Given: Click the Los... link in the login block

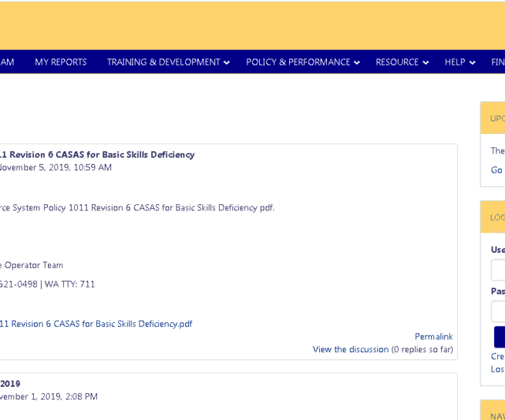Looking at the screenshot, I should point(497,368).
